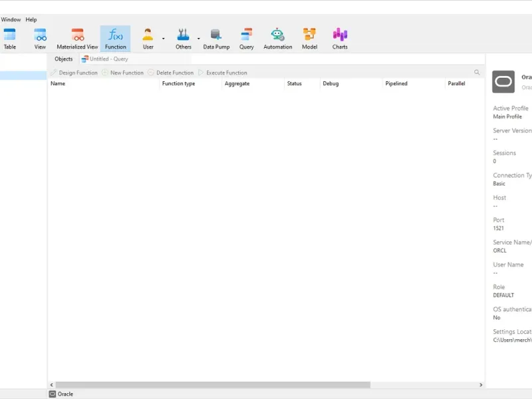This screenshot has height=399, width=532.
Task: Sort by the Debug column header
Action: pos(351,84)
